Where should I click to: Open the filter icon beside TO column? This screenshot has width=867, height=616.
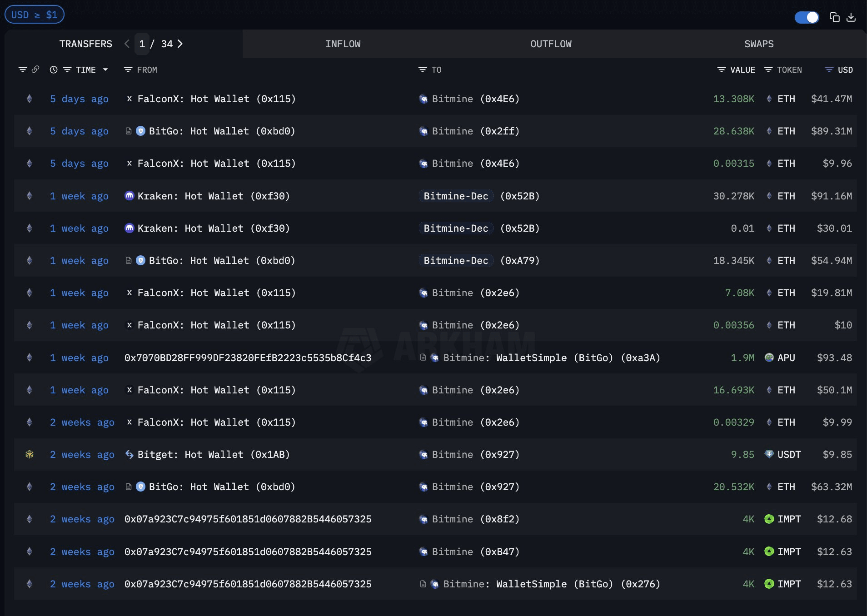[x=422, y=70]
